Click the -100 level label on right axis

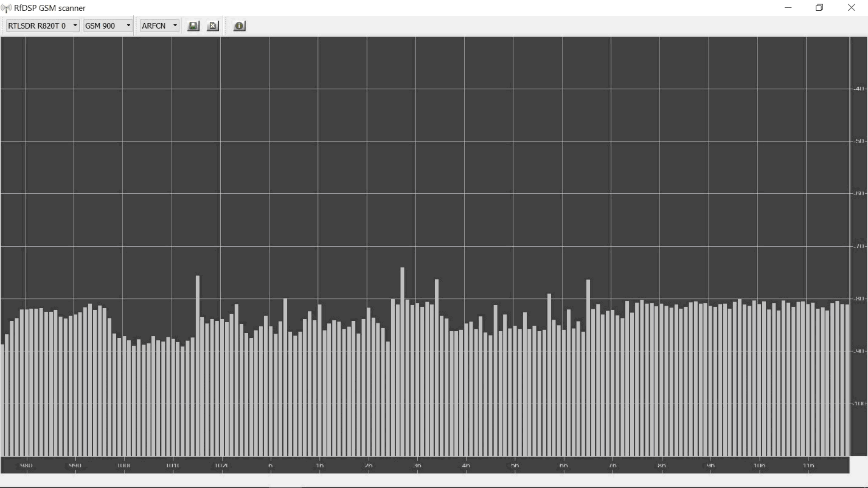click(x=858, y=404)
